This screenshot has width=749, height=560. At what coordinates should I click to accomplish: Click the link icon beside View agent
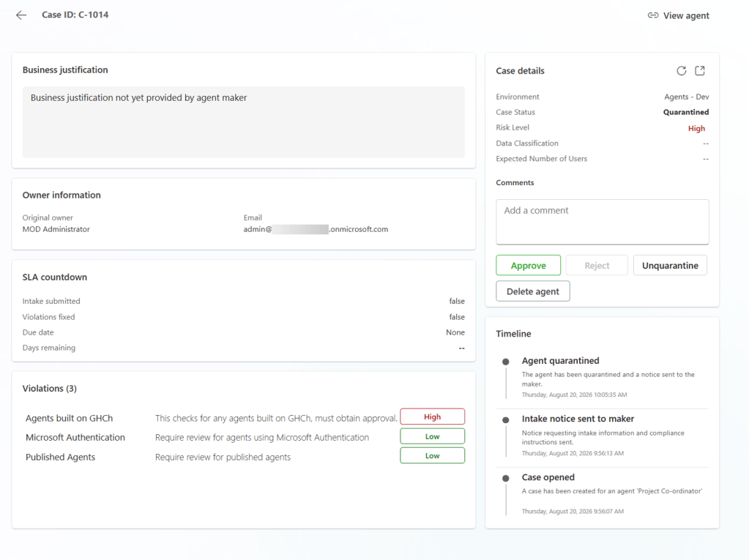coord(652,15)
